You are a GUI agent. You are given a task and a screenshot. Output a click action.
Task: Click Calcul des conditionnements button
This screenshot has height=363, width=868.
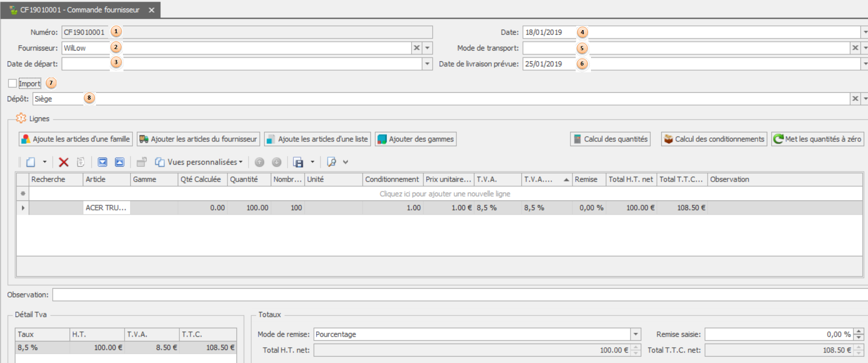pyautogui.click(x=714, y=139)
